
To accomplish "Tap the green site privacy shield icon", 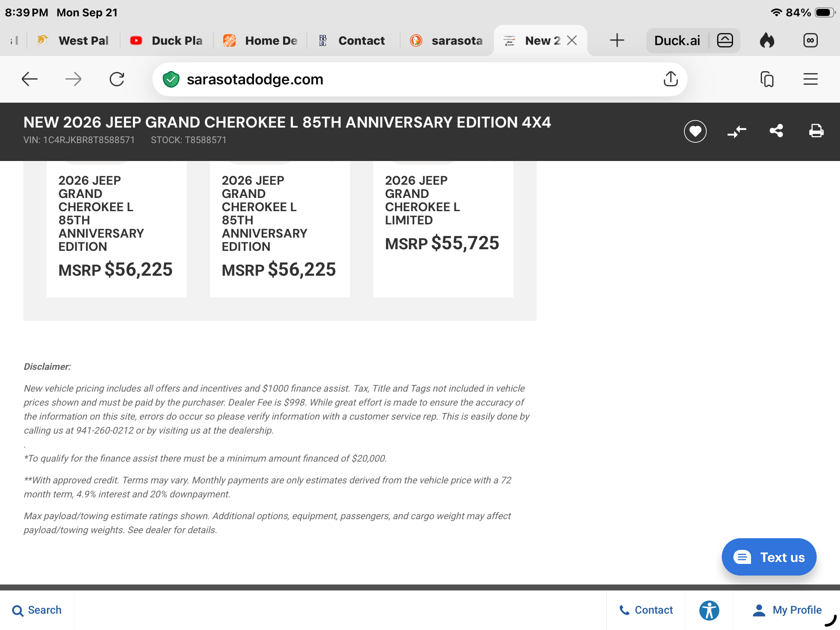I will pos(171,79).
